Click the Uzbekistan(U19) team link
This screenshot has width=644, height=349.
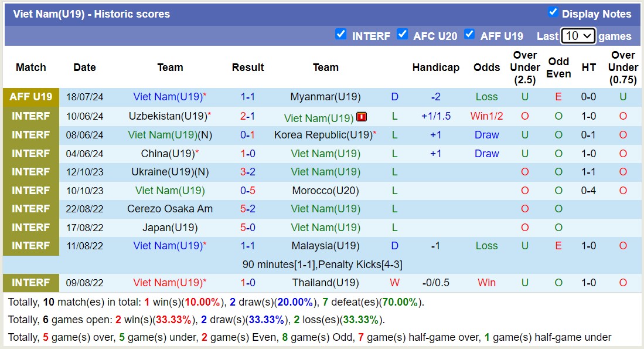(x=168, y=116)
